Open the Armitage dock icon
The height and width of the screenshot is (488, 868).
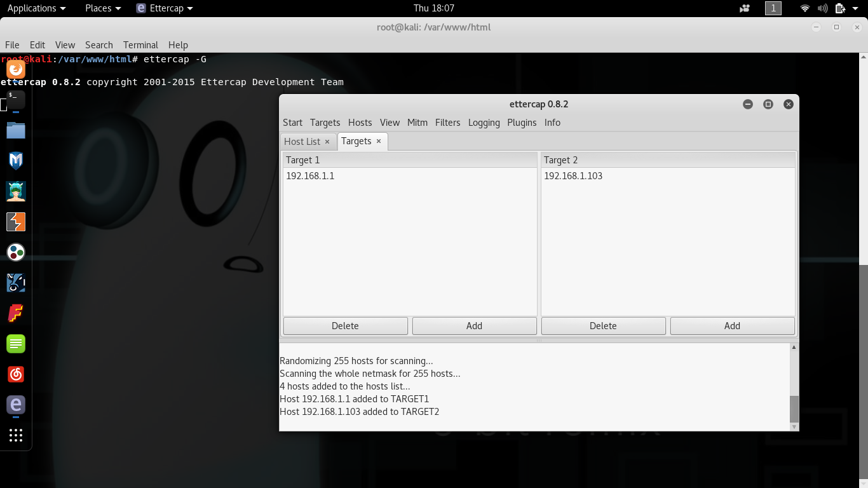tap(16, 191)
